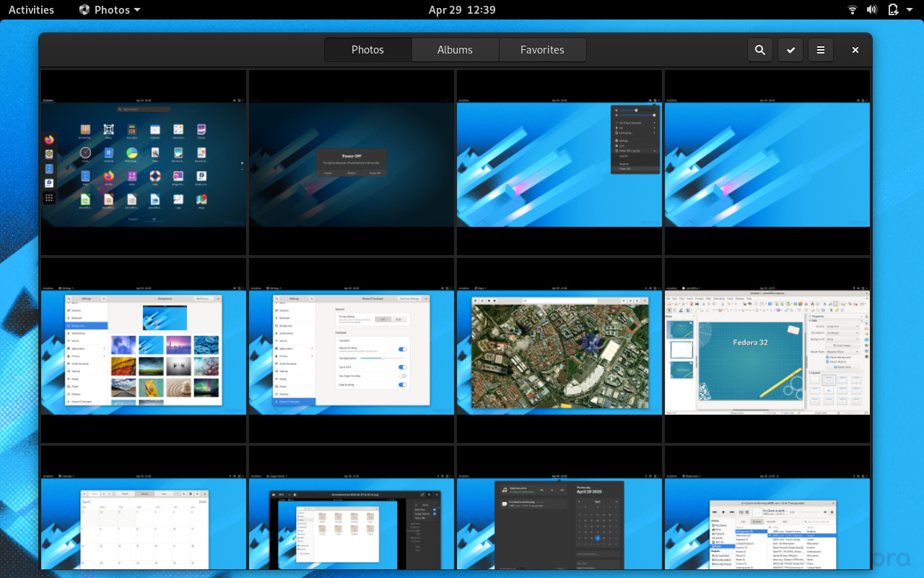
Task: Switch to the Albums tab
Action: point(455,50)
